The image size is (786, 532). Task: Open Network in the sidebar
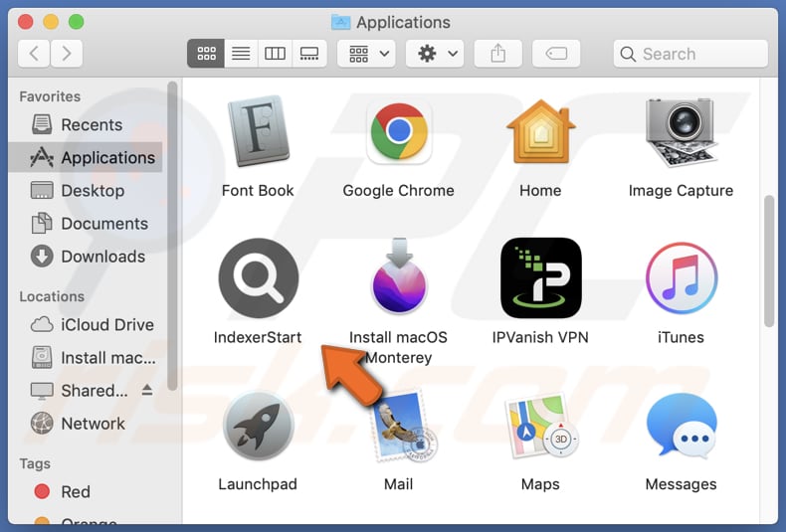(x=86, y=424)
